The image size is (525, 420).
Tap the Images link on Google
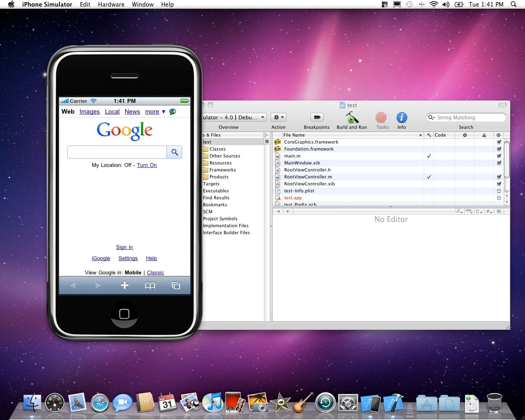89,112
